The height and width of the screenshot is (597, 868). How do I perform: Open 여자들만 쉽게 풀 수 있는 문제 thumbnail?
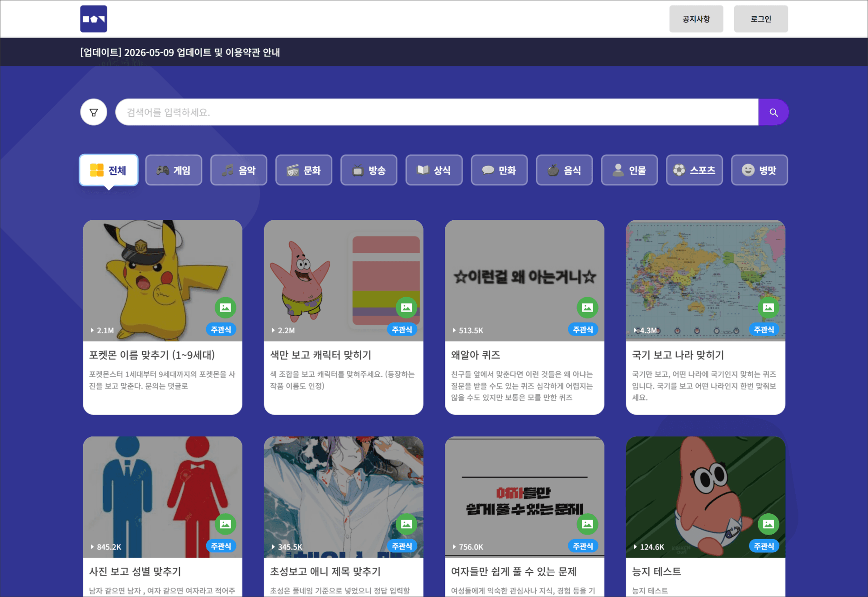click(x=524, y=497)
